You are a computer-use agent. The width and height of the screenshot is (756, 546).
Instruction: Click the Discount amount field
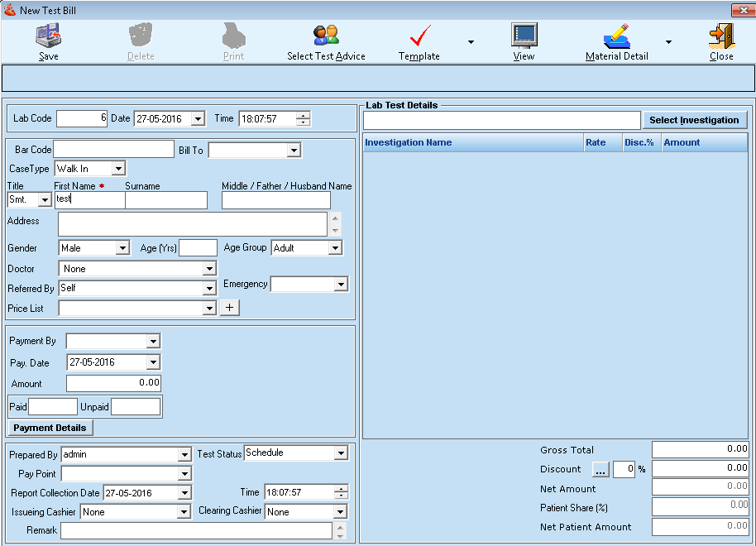pos(700,468)
